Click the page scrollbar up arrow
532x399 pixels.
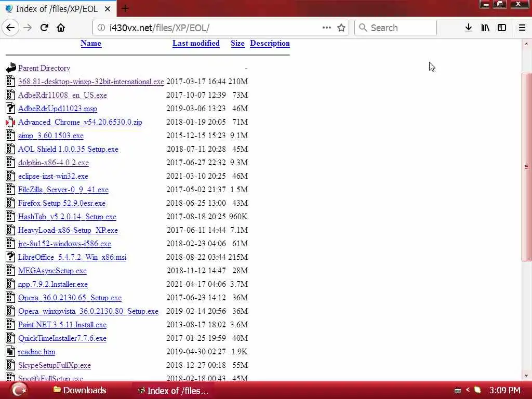[526, 44]
